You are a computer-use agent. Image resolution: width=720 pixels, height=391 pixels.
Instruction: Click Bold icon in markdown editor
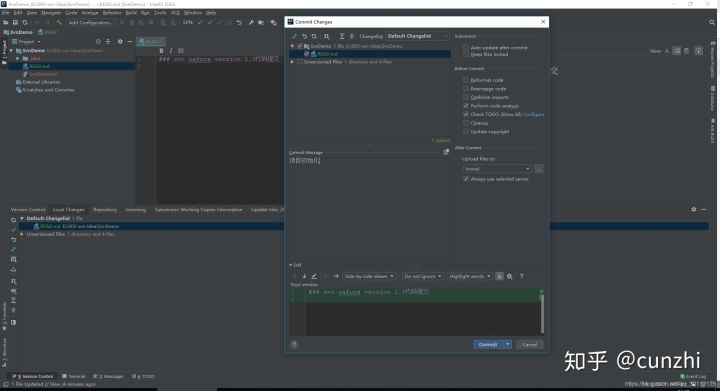point(161,50)
